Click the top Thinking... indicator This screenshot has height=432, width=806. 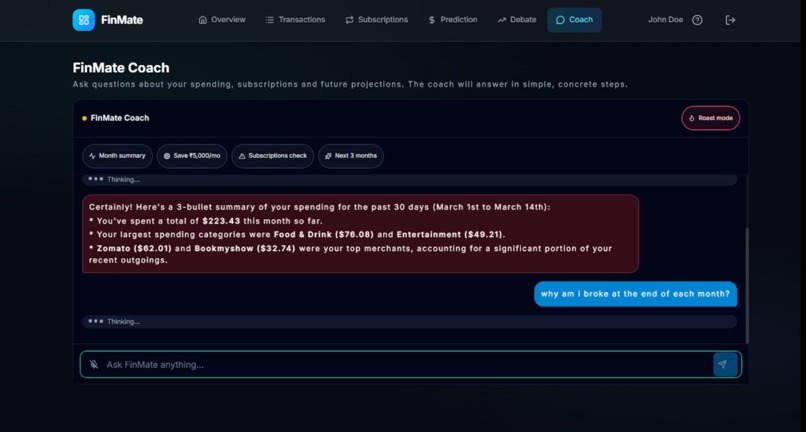pos(409,179)
